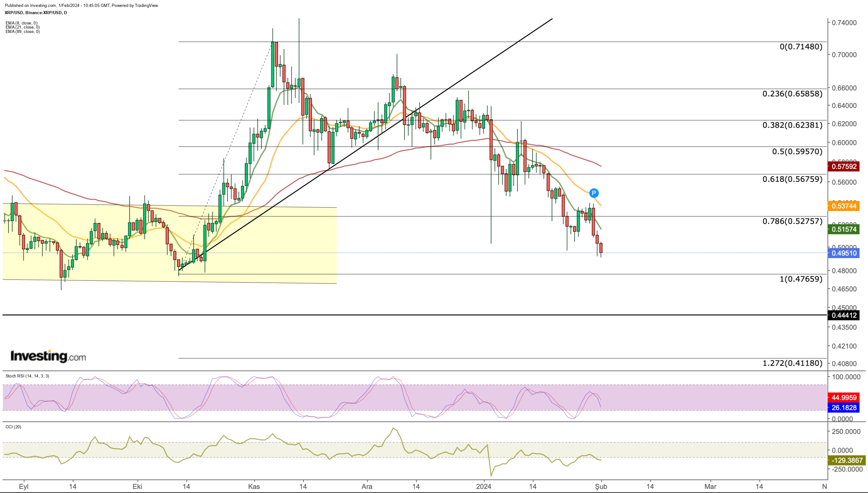Click the Fibonacci 0.236(0.65858) level label
Image resolution: width=868 pixels, height=493 pixels.
[x=792, y=94]
